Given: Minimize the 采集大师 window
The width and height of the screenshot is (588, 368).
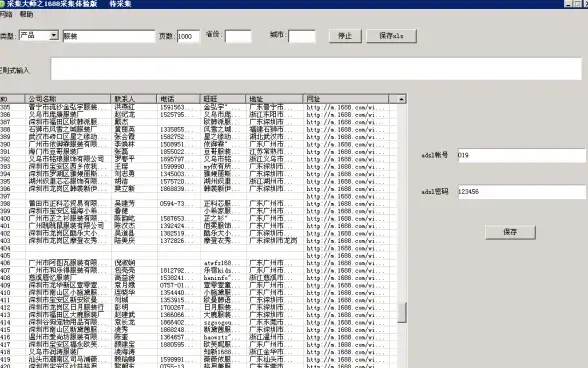Looking at the screenshot, I should click(x=568, y=4).
